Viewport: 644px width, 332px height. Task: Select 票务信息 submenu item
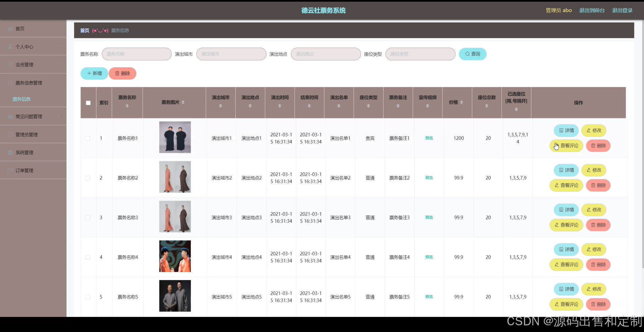coord(21,99)
